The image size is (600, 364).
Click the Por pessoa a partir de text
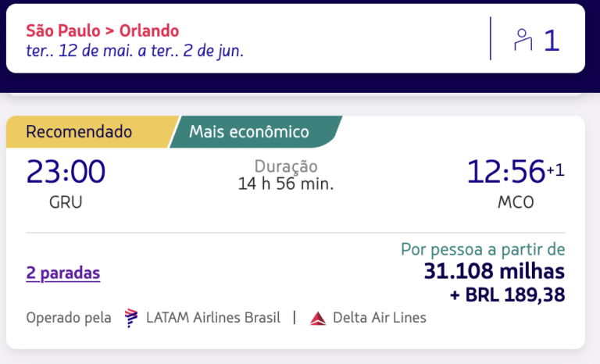click(x=483, y=249)
